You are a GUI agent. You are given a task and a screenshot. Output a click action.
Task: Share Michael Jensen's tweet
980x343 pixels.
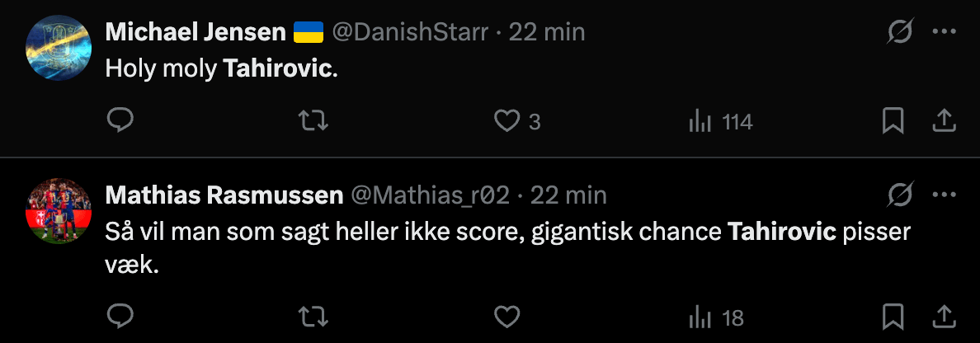(x=944, y=121)
